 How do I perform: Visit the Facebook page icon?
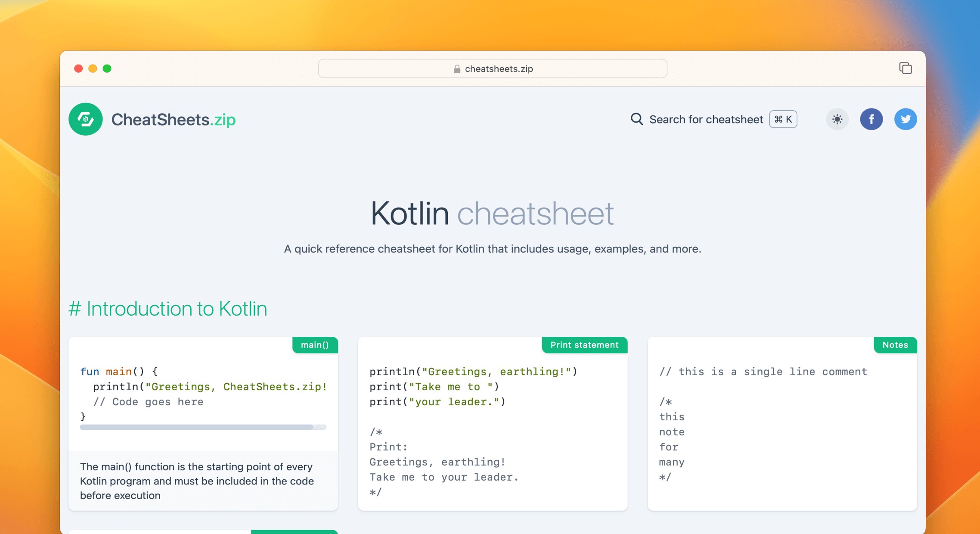(871, 119)
